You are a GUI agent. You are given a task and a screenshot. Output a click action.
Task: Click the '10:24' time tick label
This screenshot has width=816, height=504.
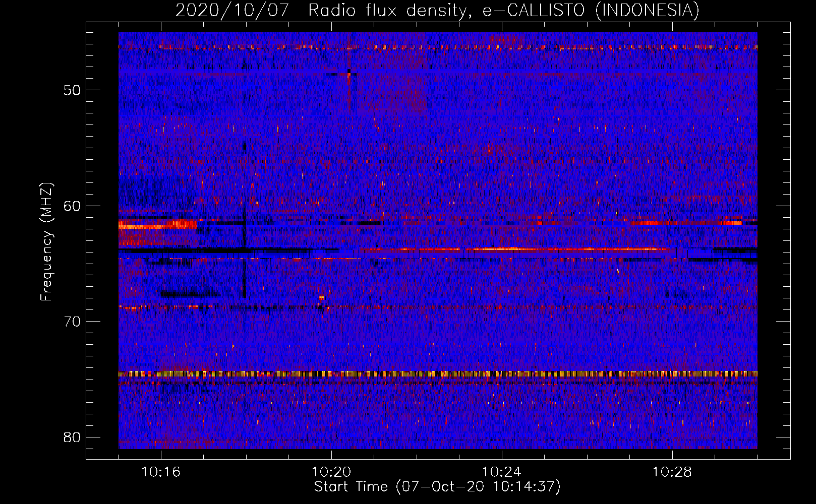502,472
